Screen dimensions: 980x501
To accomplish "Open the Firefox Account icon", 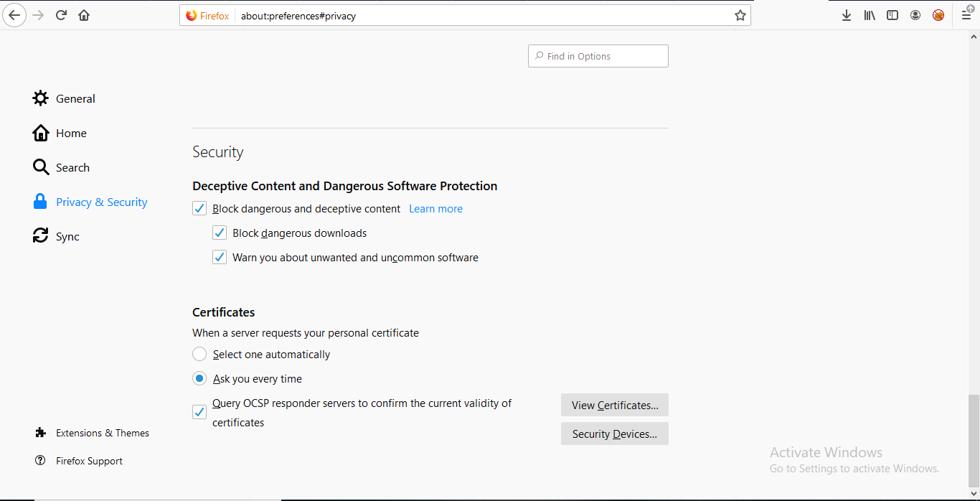I will coord(915,15).
